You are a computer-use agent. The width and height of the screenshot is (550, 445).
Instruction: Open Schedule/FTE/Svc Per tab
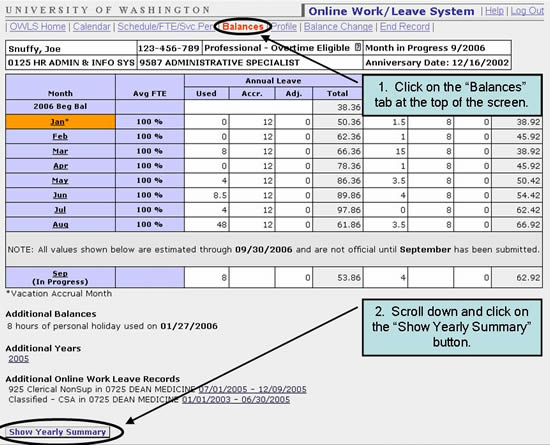coord(166,27)
